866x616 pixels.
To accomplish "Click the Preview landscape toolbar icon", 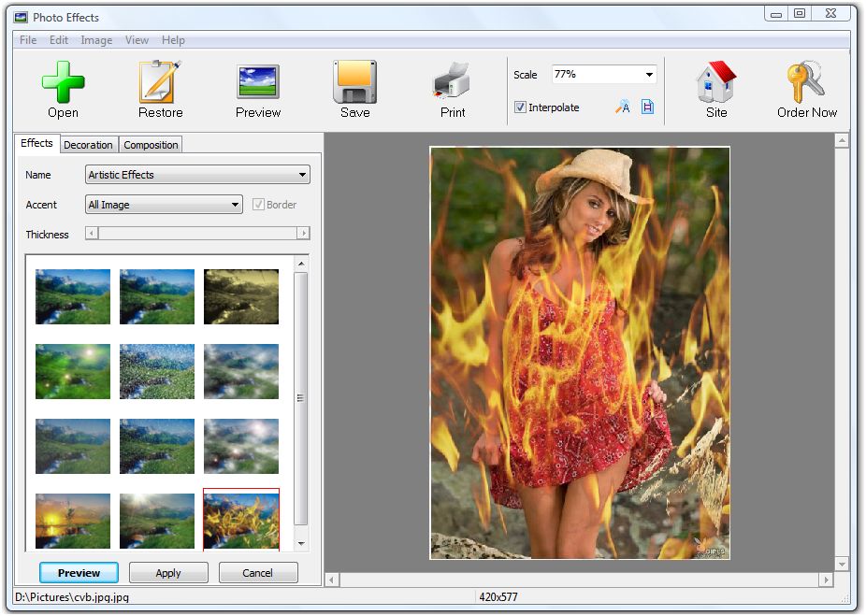I will [x=258, y=81].
